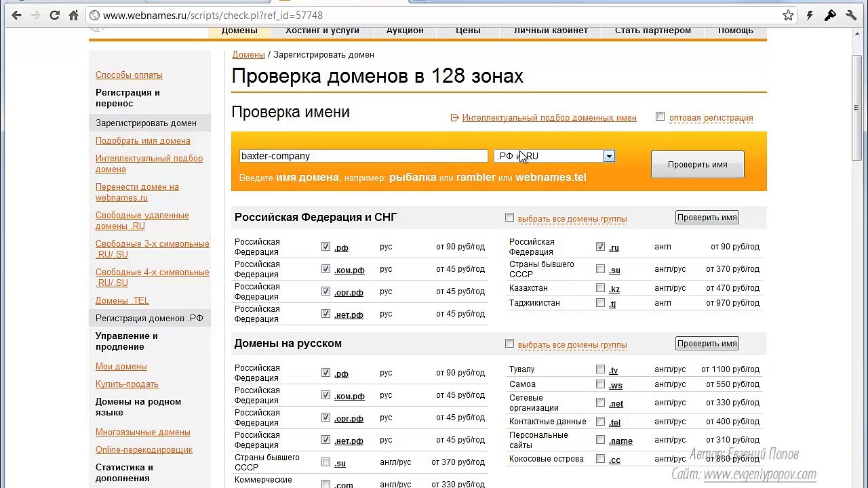
Task: Check the .kz Казахстан checkbox
Action: 600,288
